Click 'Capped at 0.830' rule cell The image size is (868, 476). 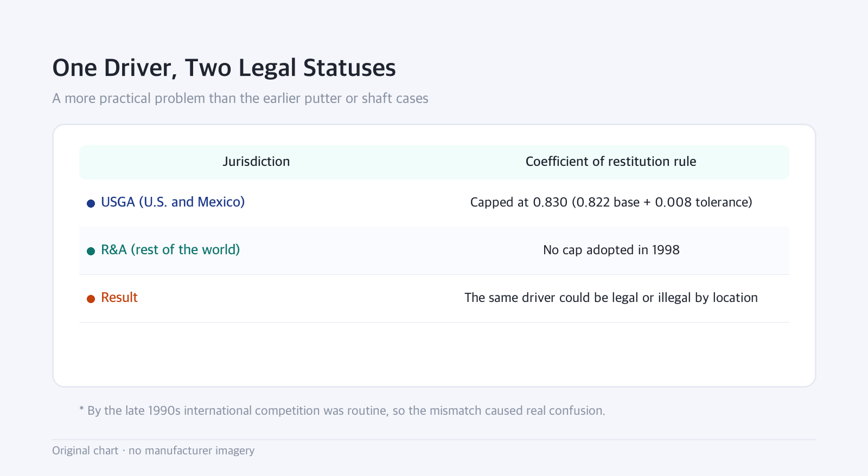tap(611, 202)
